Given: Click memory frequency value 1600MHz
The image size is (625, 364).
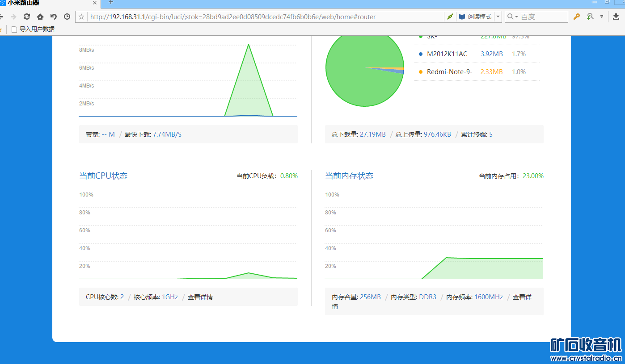Looking at the screenshot, I should 489,297.
